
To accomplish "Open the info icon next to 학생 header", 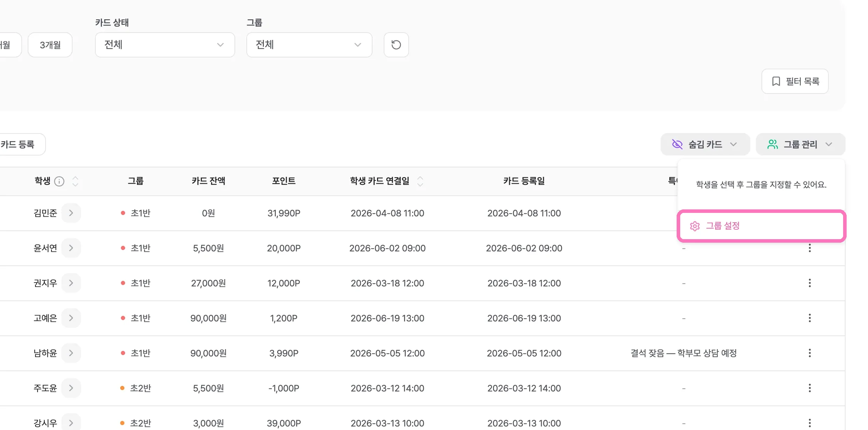I will [59, 181].
